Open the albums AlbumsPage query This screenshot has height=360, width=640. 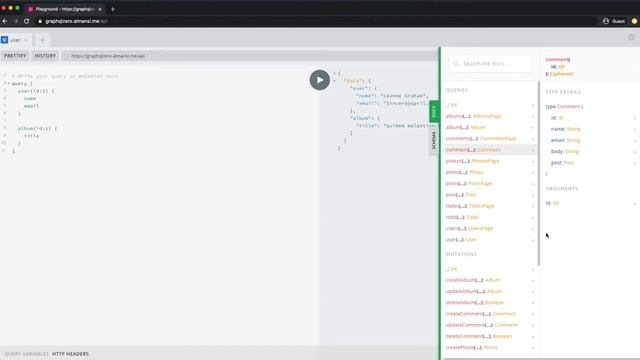point(490,116)
